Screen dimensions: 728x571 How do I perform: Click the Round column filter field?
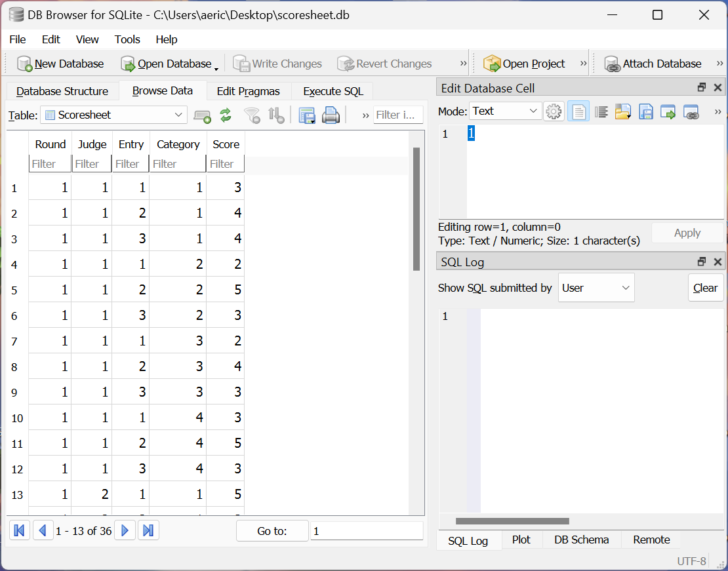[50, 164]
